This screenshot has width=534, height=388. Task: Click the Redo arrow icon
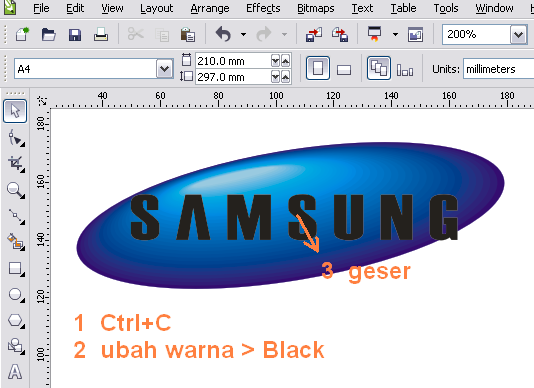coord(264,34)
